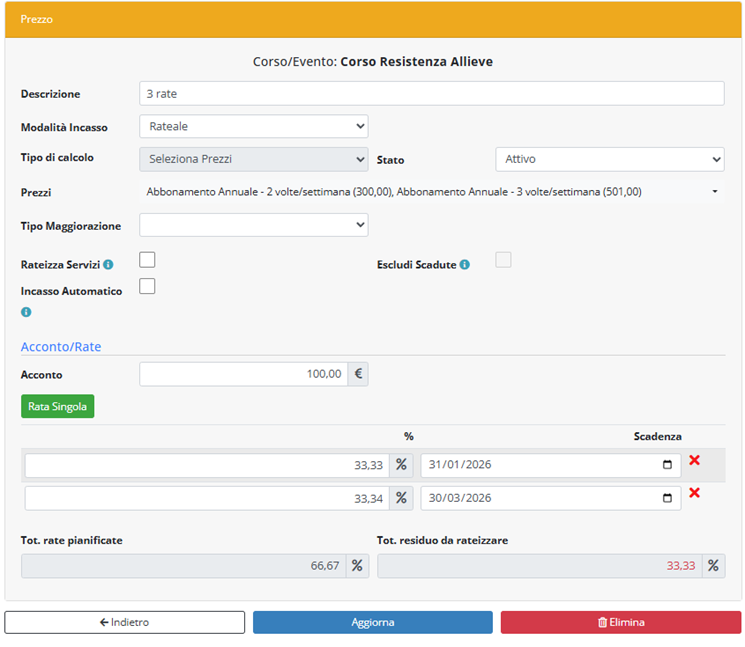Toggle the Incasso Automatico checkbox
The height and width of the screenshot is (647, 745).
coord(147,286)
